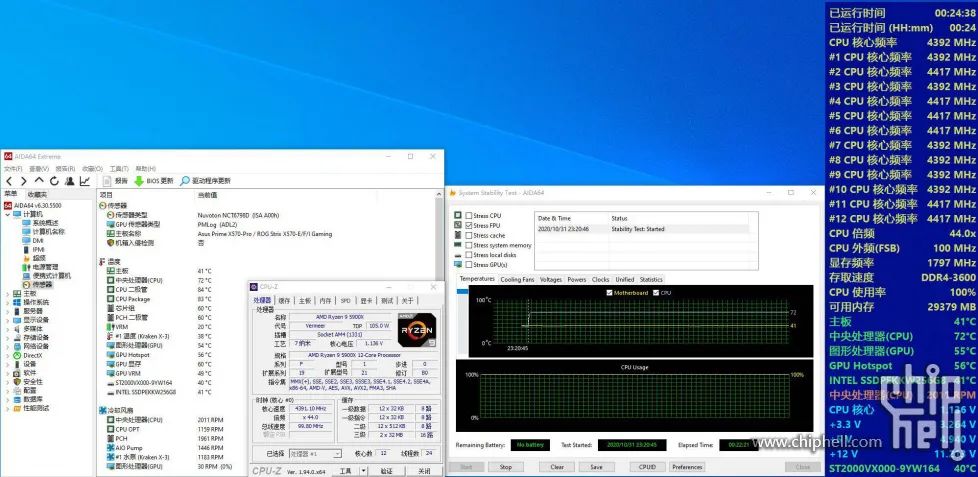The width and height of the screenshot is (978, 477).
Task: Switch to the 收藏夹 favorites panel tab
Action: pyautogui.click(x=37, y=195)
